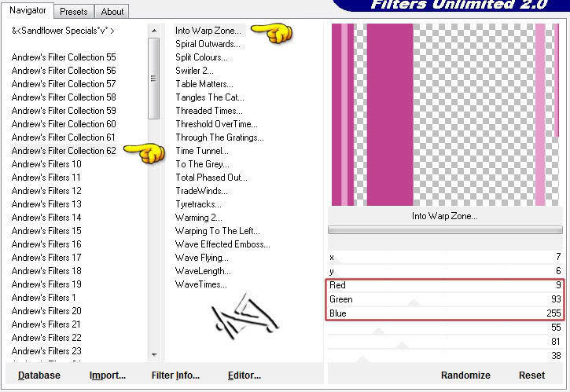
Task: Adjust the x parameter slider
Action: [x=445, y=257]
